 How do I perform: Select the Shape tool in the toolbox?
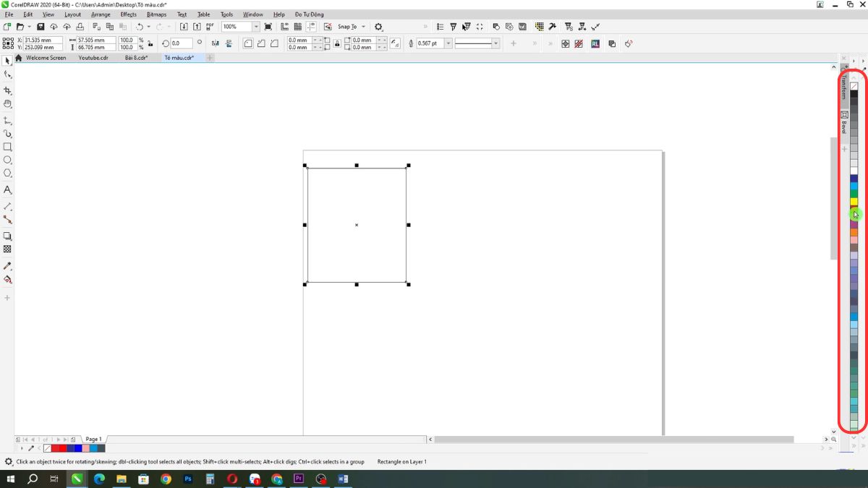(x=7, y=74)
